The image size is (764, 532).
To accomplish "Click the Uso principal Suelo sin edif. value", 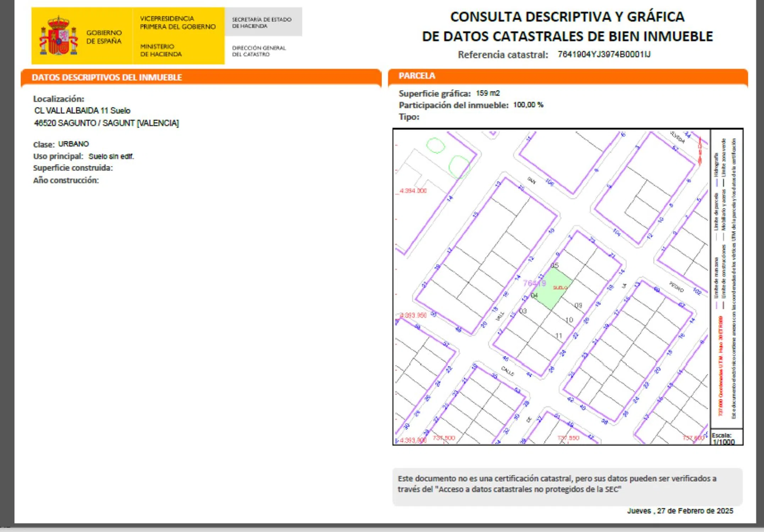I will (x=111, y=156).
